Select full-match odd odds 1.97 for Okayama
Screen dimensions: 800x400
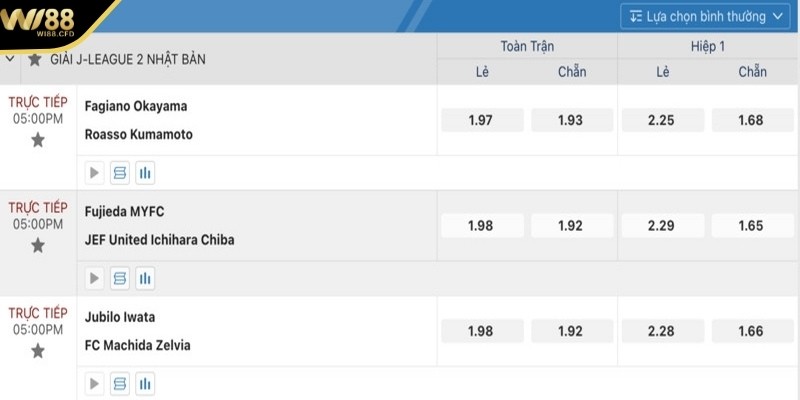pos(480,120)
